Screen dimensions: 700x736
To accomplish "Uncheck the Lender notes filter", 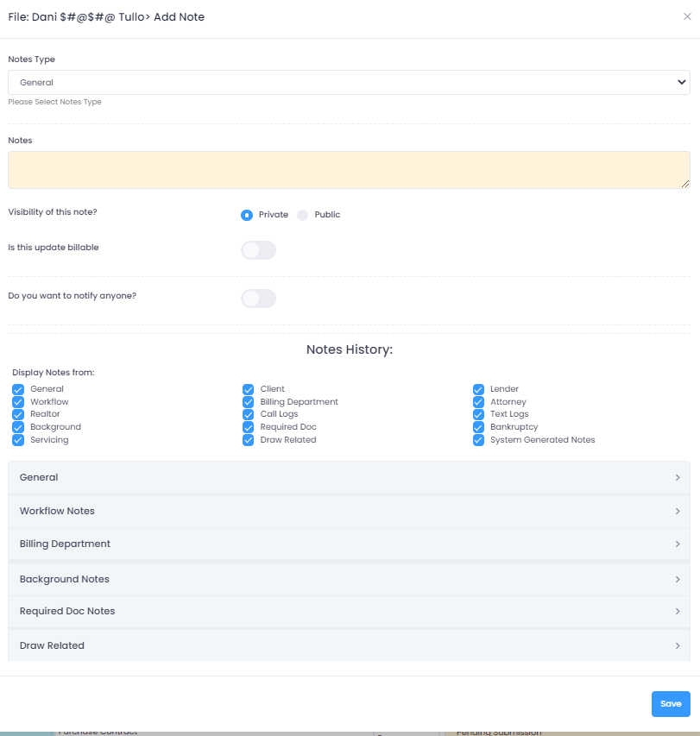I will click(478, 389).
